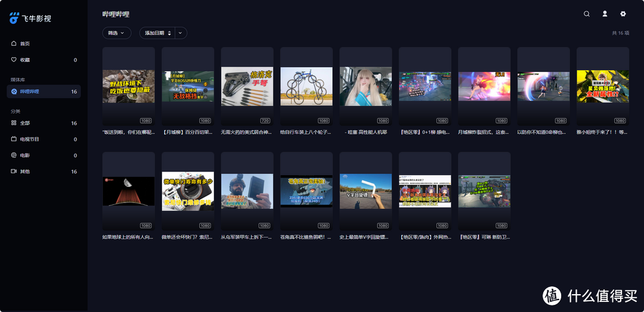Open 收藏 favorites section
Screen dimensions: 644x312
(24, 60)
